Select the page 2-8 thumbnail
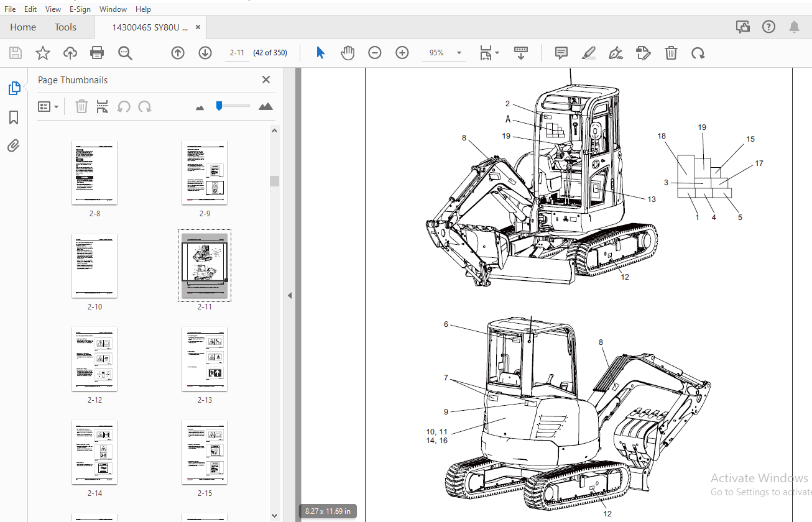The height and width of the screenshot is (522, 812). (x=95, y=173)
